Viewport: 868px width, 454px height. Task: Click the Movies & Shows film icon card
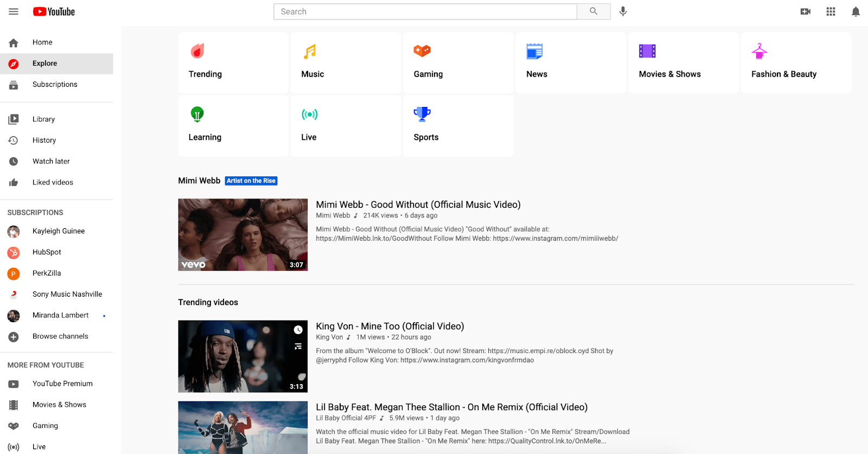click(647, 51)
